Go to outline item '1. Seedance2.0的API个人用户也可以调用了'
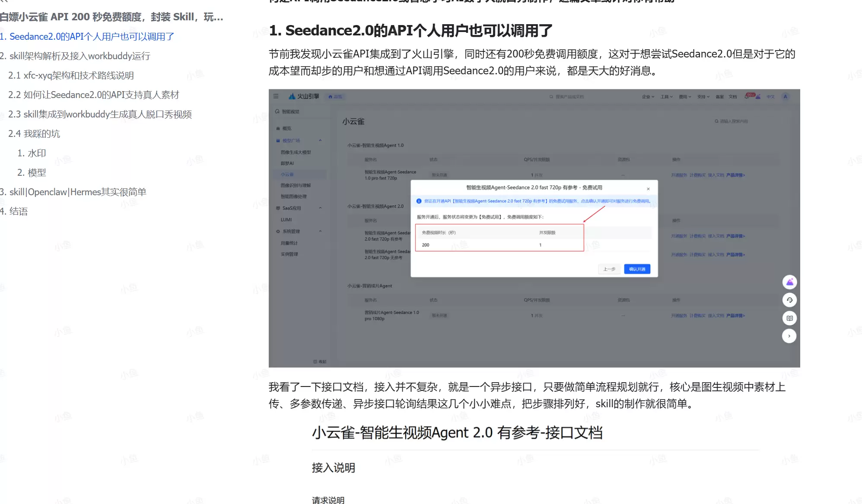Image resolution: width=862 pixels, height=504 pixels. [87, 37]
